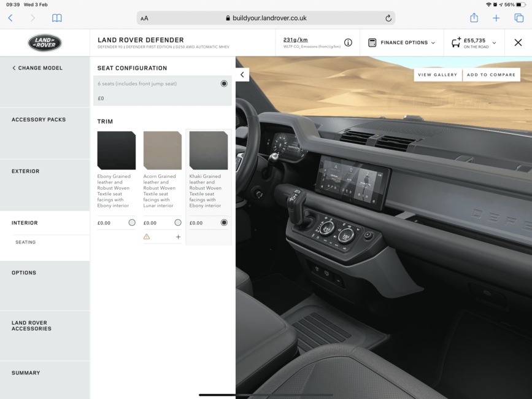Expand Acorn trim details plus icon
Screen dimensions: 532x399
click(178, 237)
